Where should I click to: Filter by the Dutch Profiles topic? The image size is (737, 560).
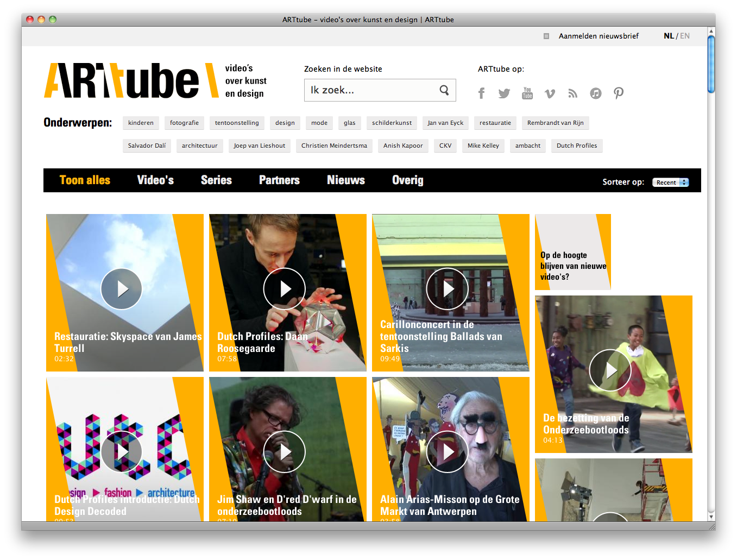pyautogui.click(x=577, y=146)
